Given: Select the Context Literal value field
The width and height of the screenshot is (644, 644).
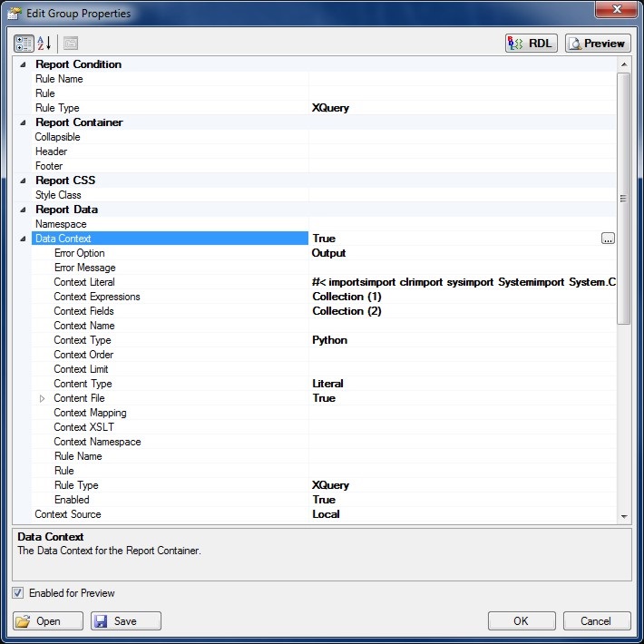Looking at the screenshot, I should tap(463, 282).
